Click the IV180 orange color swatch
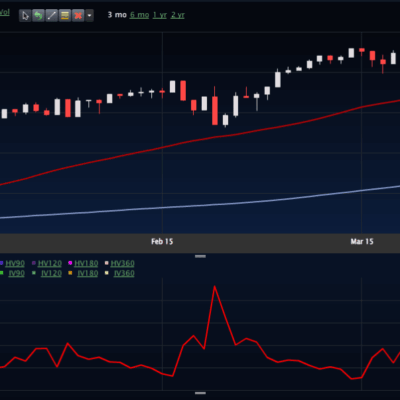400x400 pixels. tap(70, 273)
